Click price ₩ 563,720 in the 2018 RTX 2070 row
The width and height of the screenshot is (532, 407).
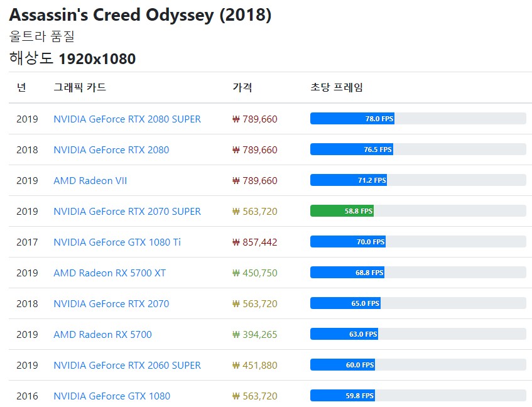point(255,304)
